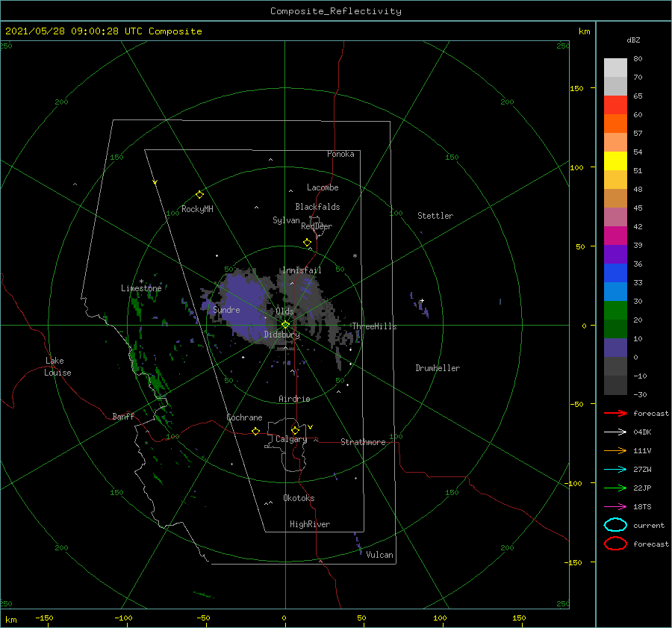
Task: Click the white star marker near Limestone
Action: (141, 282)
